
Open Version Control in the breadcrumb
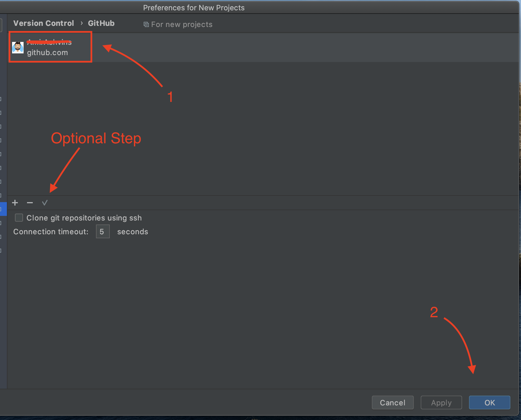[44, 23]
